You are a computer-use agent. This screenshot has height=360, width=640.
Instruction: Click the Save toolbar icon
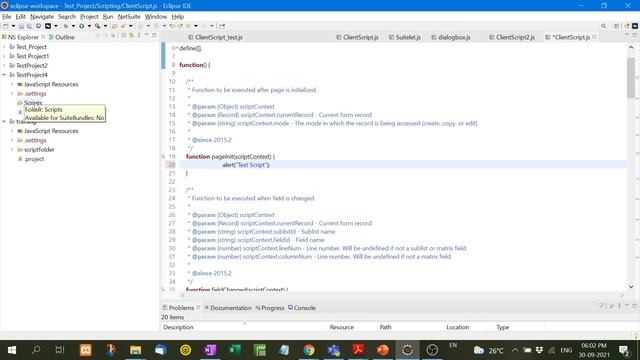click(x=21, y=26)
